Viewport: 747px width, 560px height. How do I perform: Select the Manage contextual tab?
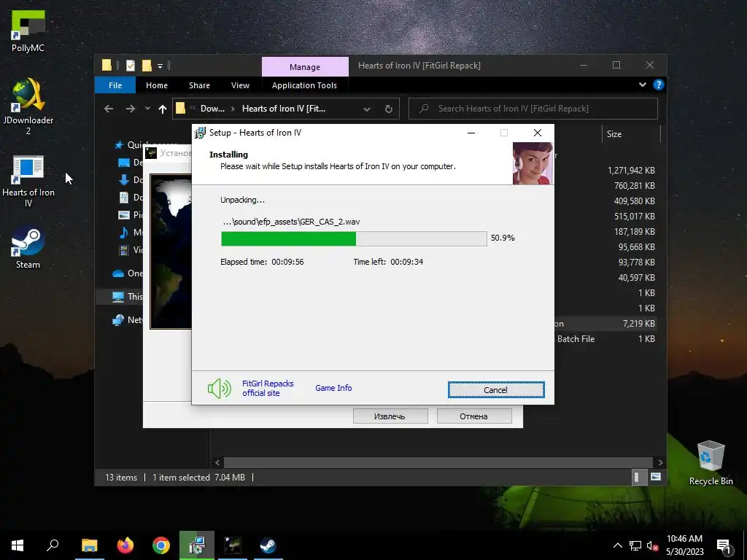[x=305, y=67]
